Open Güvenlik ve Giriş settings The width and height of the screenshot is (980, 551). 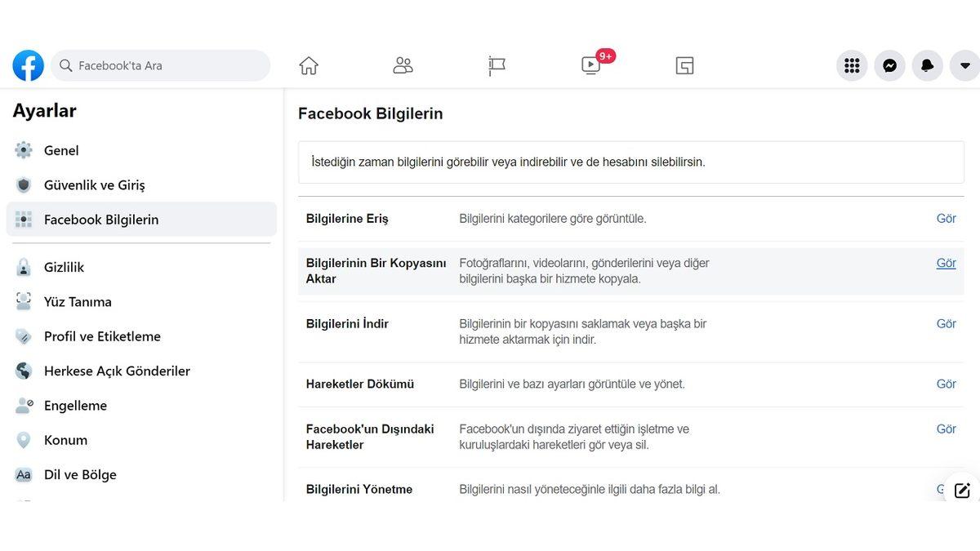point(92,184)
